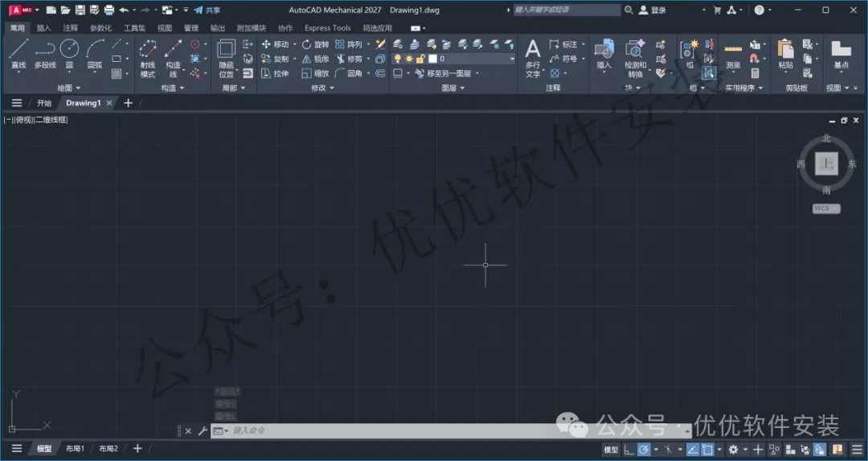The image size is (868, 461).
Task: Click the WCS coordinate system button
Action: 826,208
